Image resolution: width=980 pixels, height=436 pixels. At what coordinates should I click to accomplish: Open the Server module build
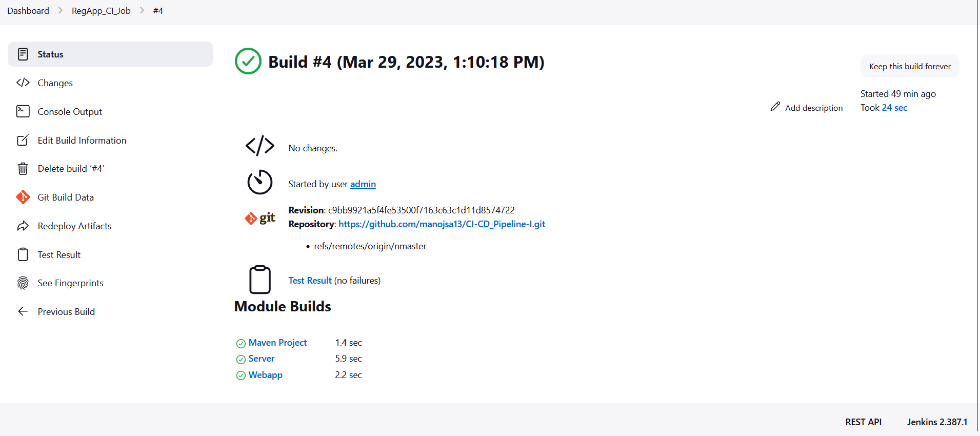261,358
